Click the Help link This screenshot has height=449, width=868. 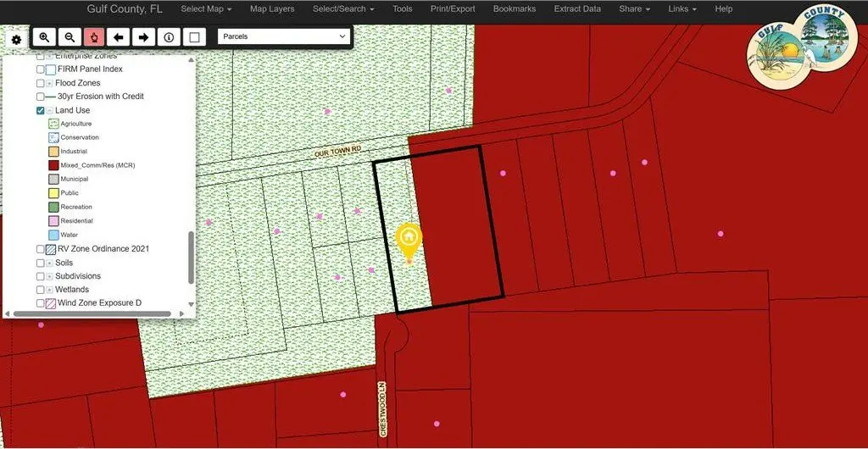click(x=723, y=9)
